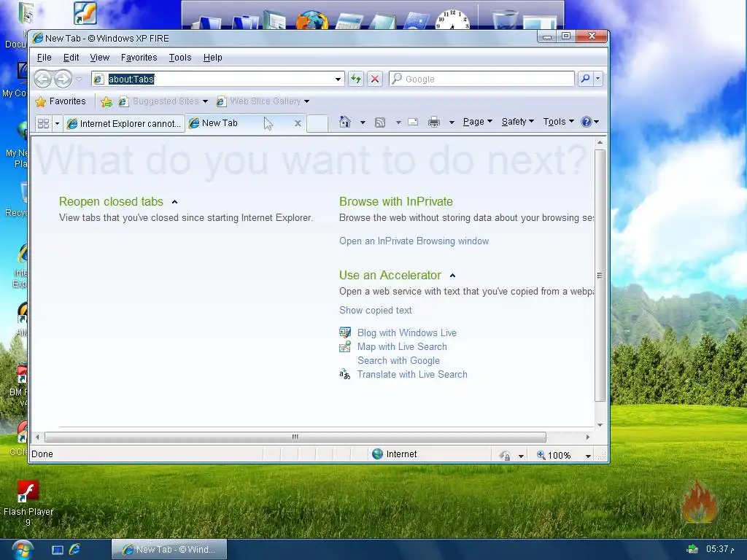Open the Home button dropdown arrow
Screen dimensions: 747x560
point(363,122)
